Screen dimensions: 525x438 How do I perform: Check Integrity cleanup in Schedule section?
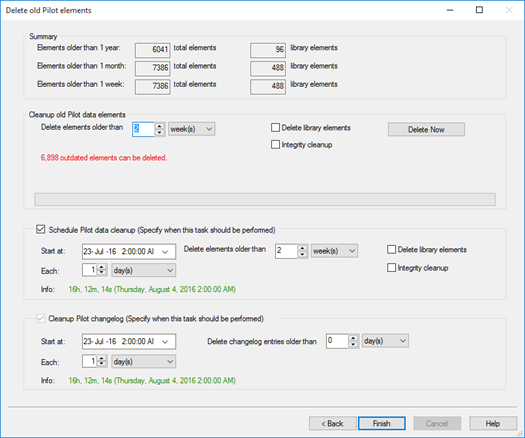click(x=391, y=268)
